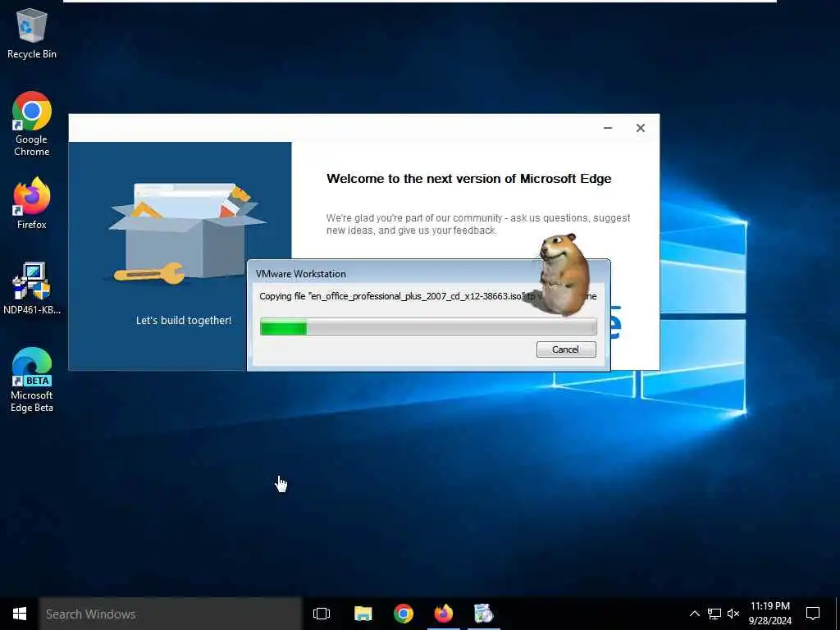Click the Search Windows box
The image size is (840, 630).
pyautogui.click(x=171, y=614)
